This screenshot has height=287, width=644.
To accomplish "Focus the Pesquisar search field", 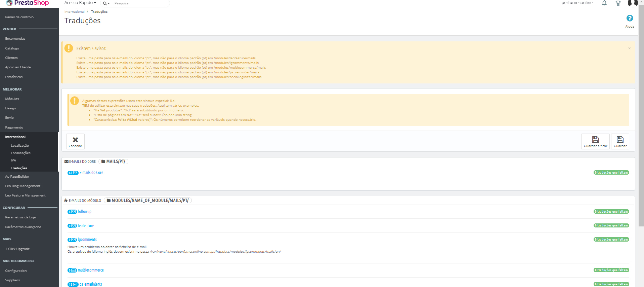I will pyautogui.click(x=140, y=3).
